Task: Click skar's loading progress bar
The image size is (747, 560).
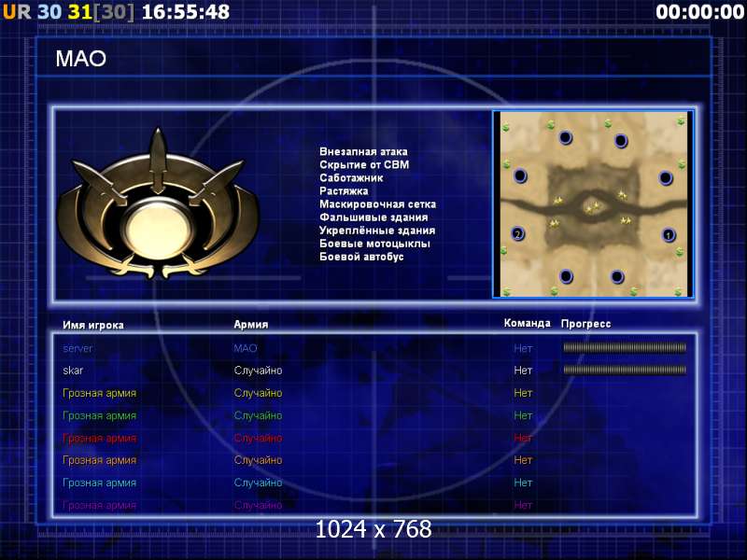Action: (x=625, y=370)
